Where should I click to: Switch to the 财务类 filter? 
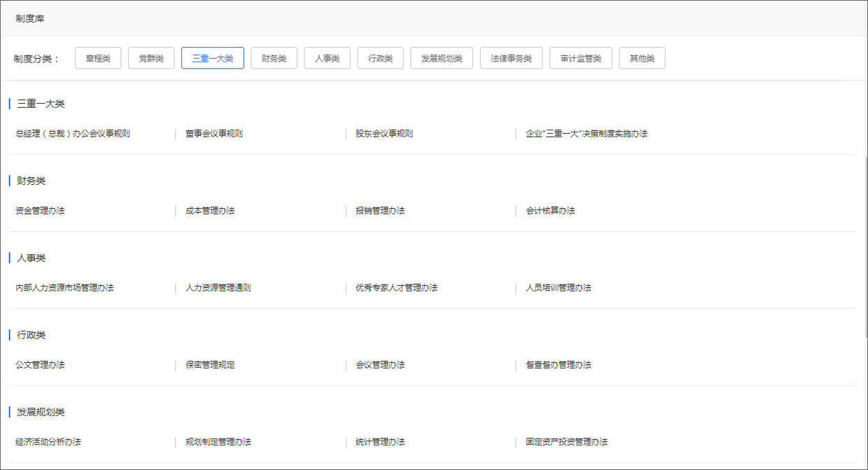(274, 58)
